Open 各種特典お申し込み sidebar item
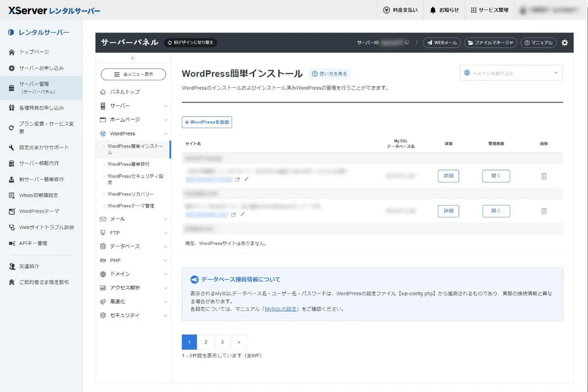Screen dimensions: 588x392 coord(41,108)
